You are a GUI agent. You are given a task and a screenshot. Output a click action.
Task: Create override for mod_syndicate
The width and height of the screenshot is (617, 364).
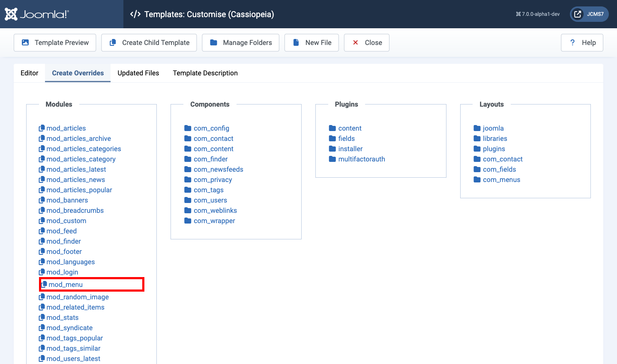[x=66, y=328]
